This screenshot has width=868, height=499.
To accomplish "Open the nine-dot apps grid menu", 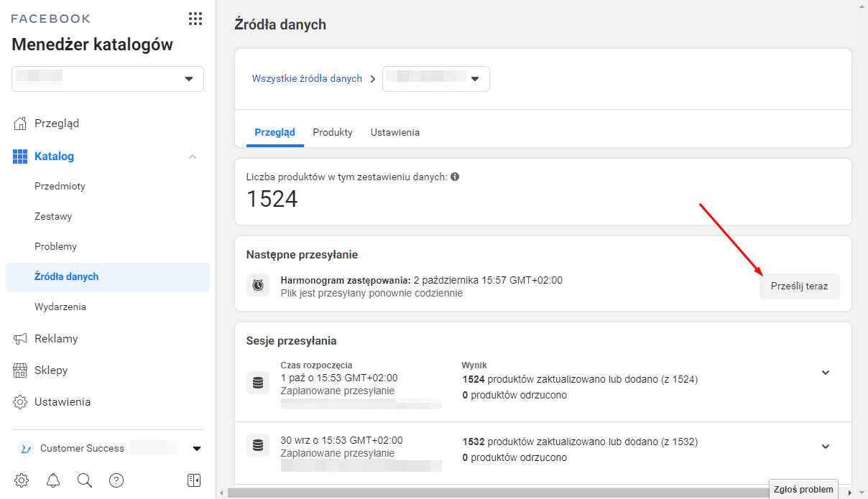I will pyautogui.click(x=195, y=19).
